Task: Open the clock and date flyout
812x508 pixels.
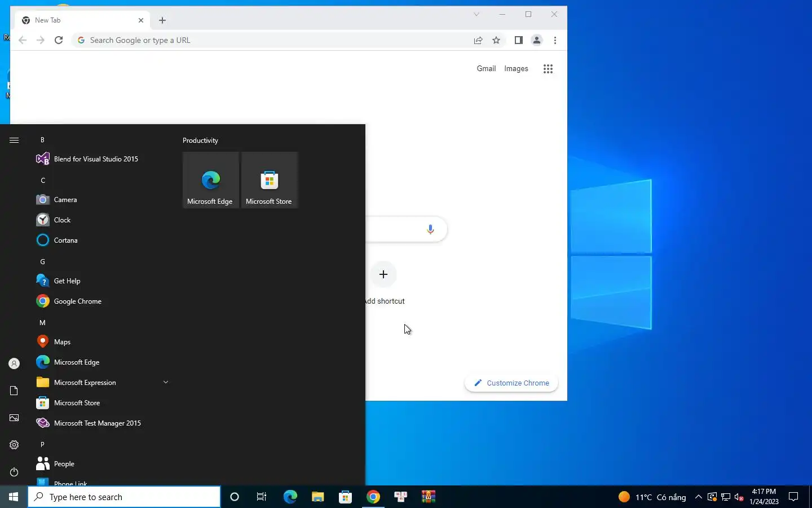Action: coord(764,497)
